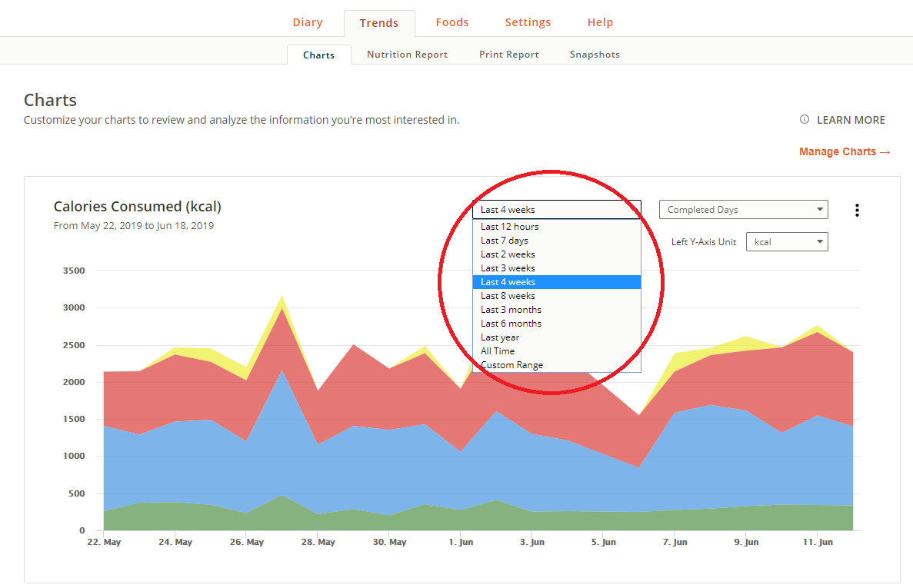Switch to Print Report sub-tab
This screenshot has width=913, height=588.
click(509, 54)
